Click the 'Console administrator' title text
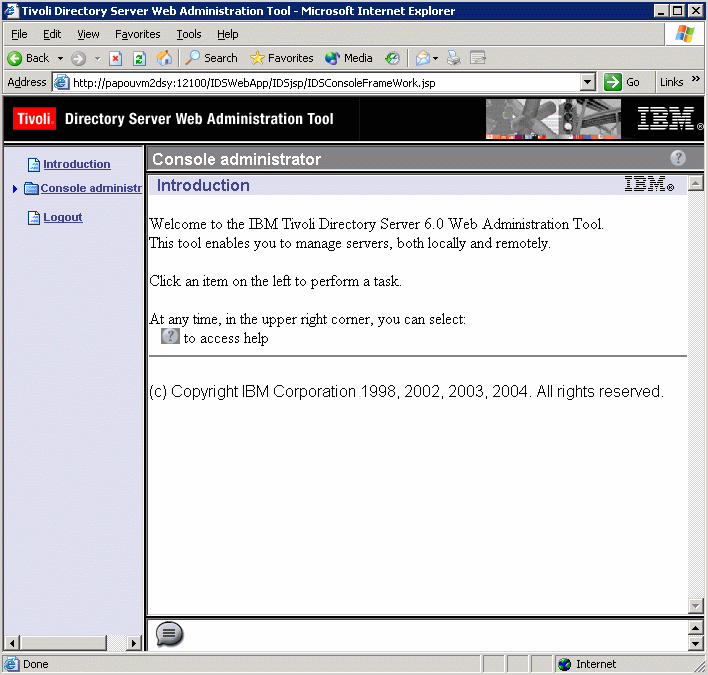Screen dimensions: 708x675 pos(237,159)
